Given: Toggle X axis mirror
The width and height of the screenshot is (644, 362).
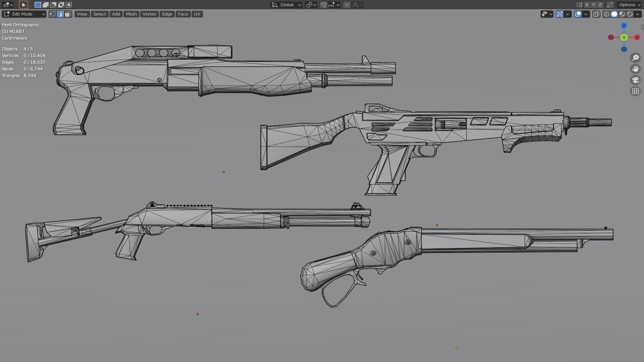Looking at the screenshot, I should coord(587,5).
